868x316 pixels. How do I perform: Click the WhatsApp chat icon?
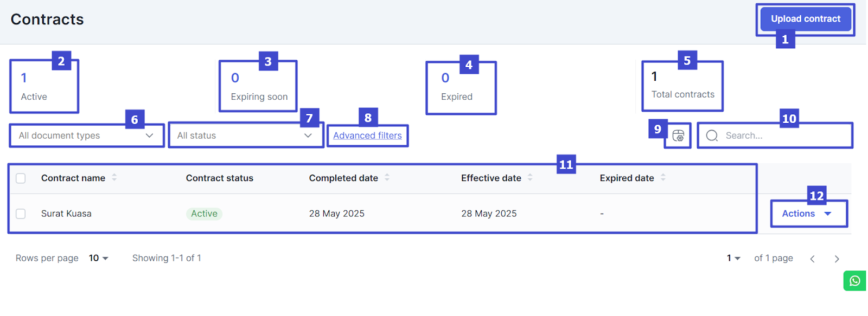855,281
